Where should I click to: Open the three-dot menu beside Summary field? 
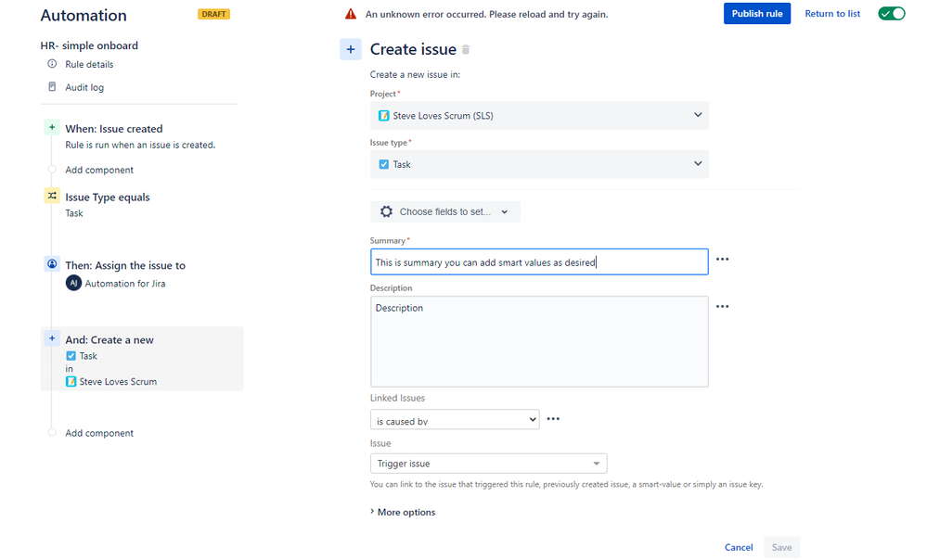(722, 260)
